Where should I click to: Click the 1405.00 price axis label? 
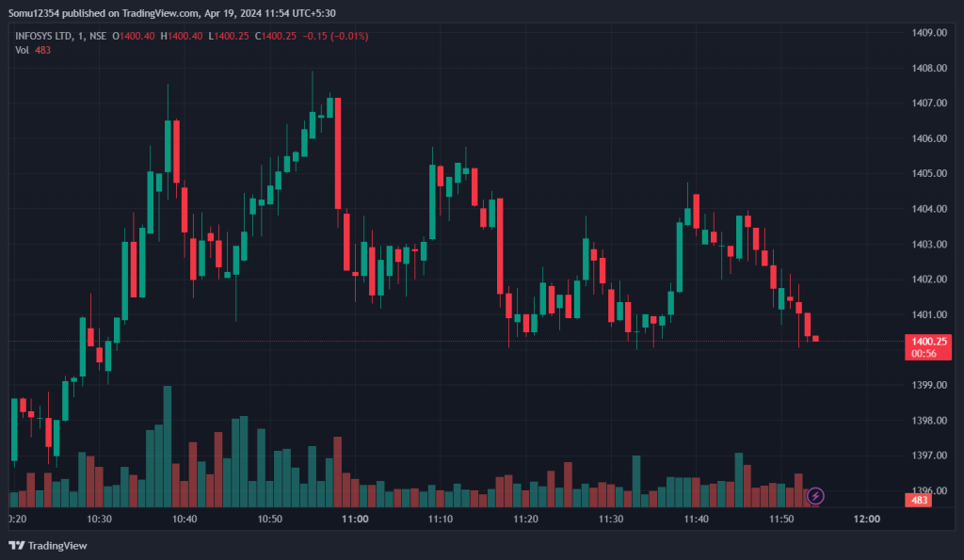click(x=929, y=174)
